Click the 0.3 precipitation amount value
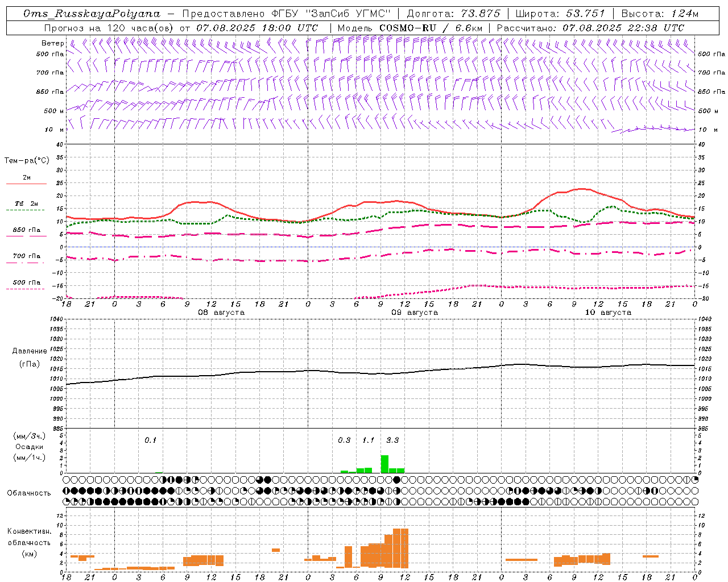 point(344,440)
